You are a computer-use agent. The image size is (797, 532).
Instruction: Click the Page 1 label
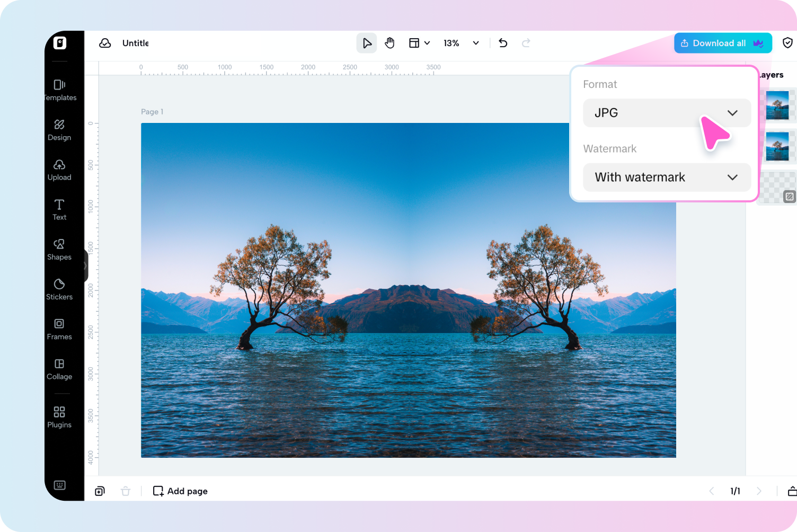click(x=152, y=112)
